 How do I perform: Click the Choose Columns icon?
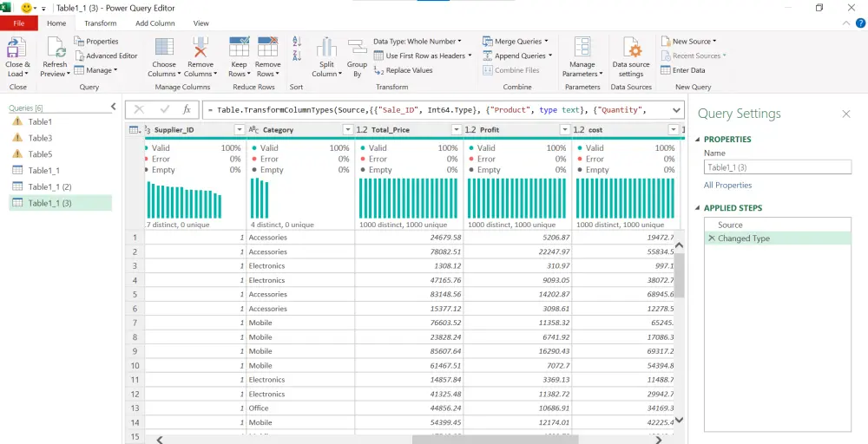(164, 47)
